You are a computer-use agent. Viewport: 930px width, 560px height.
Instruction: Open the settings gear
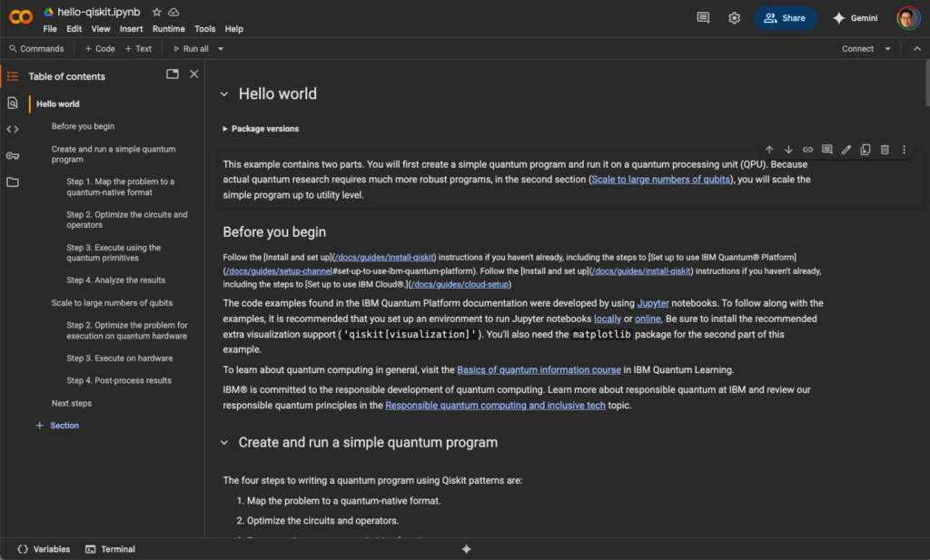734,18
